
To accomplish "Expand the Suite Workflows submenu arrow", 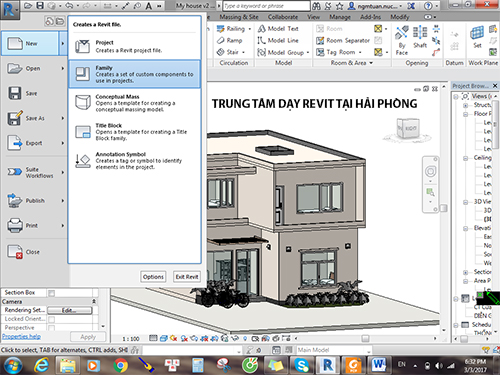I will click(62, 172).
